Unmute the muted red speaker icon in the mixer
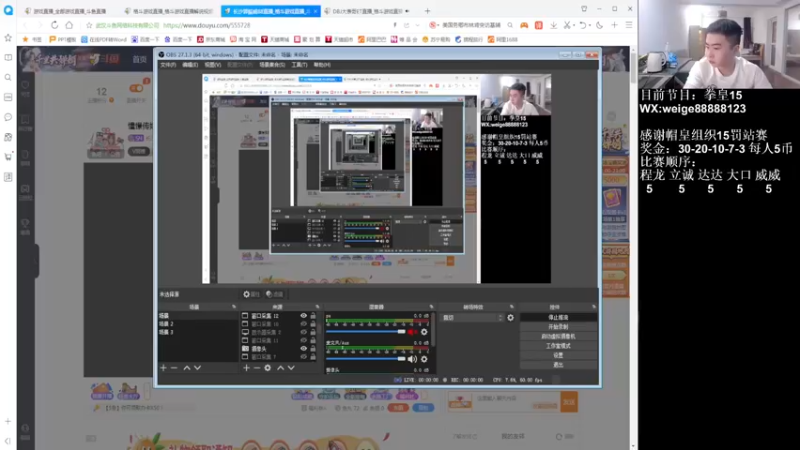 [x=412, y=332]
